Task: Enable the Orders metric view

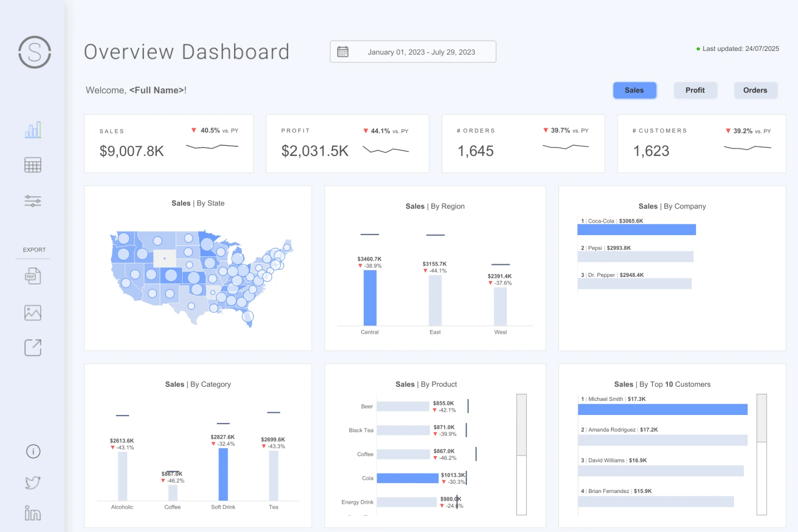Action: [755, 90]
